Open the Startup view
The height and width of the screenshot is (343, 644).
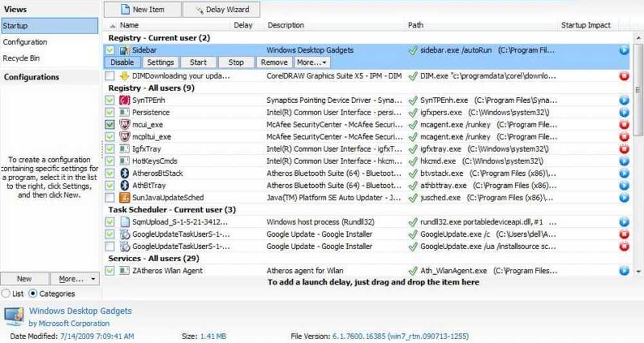pyautogui.click(x=50, y=26)
